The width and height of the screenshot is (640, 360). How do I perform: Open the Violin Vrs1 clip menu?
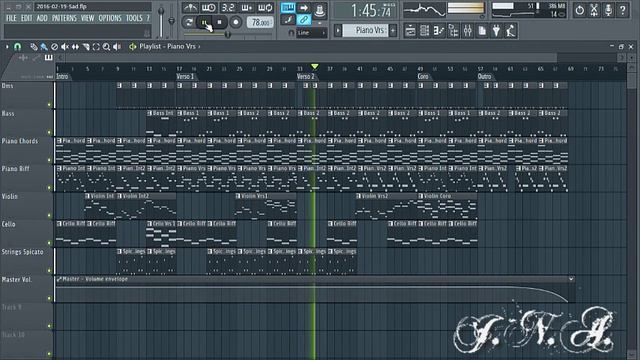click(x=238, y=196)
